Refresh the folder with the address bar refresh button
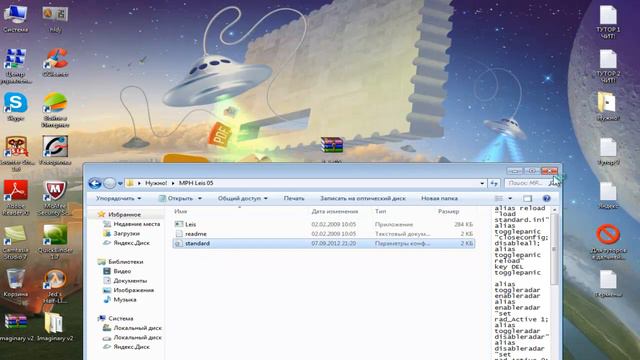This screenshot has width=640, height=360. 494,183
